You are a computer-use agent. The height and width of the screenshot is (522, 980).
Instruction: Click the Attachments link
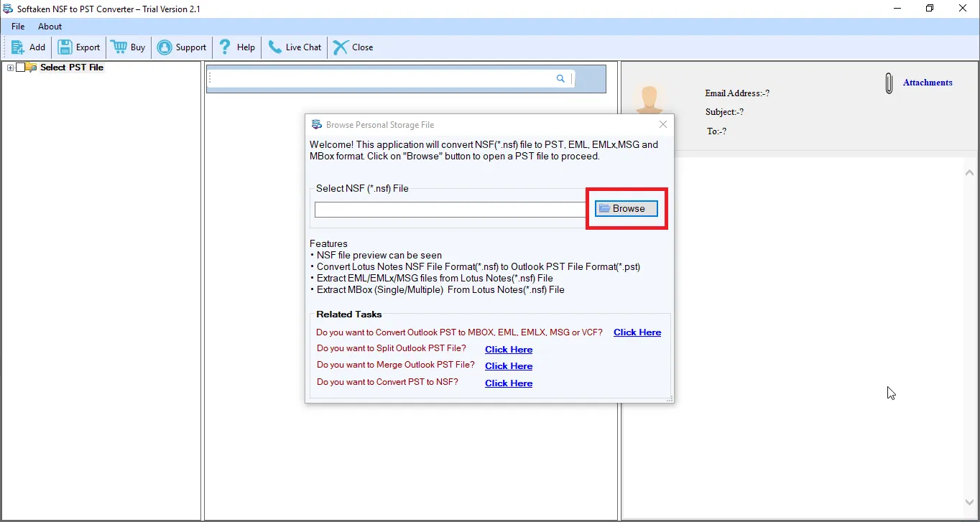928,83
